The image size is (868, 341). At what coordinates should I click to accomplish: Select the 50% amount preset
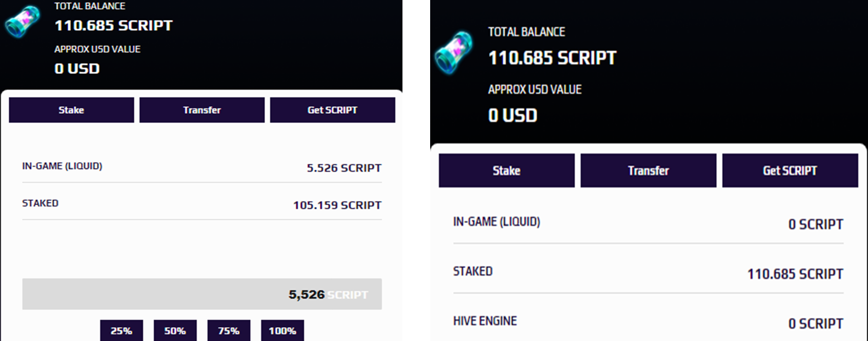pyautogui.click(x=175, y=331)
